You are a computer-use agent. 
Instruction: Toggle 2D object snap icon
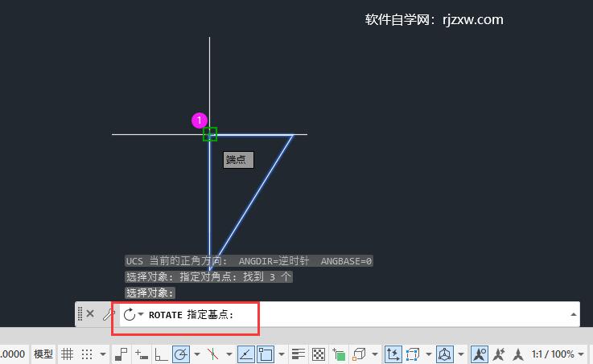tap(265, 354)
